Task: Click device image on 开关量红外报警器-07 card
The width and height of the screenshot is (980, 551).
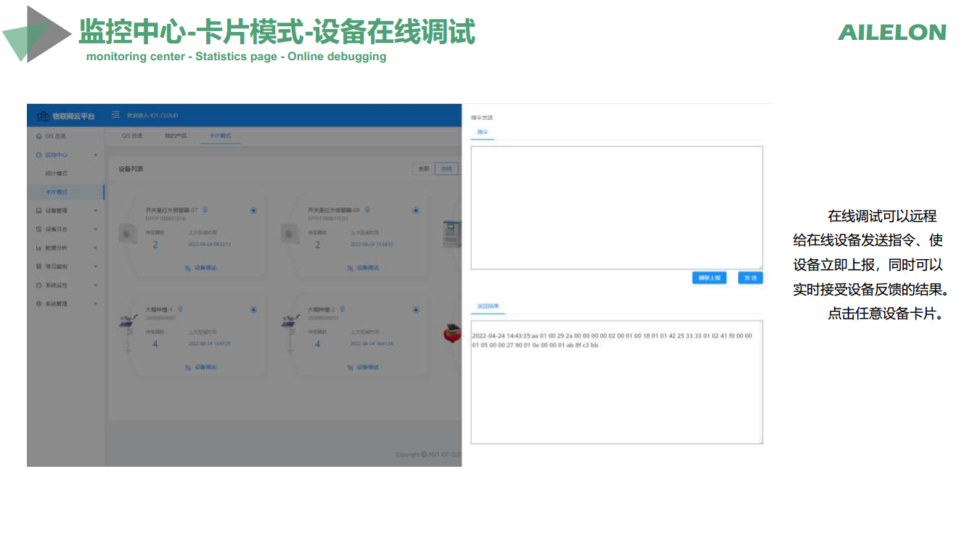Action: [128, 234]
